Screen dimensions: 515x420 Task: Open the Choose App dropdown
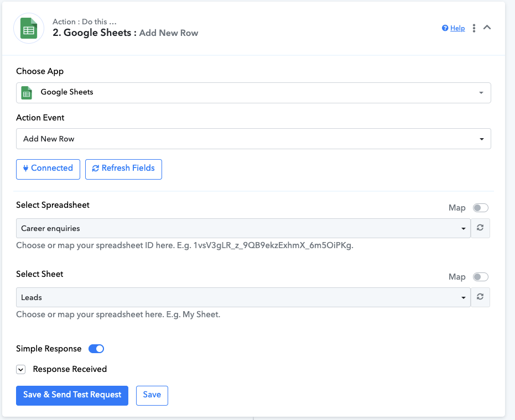tap(253, 93)
